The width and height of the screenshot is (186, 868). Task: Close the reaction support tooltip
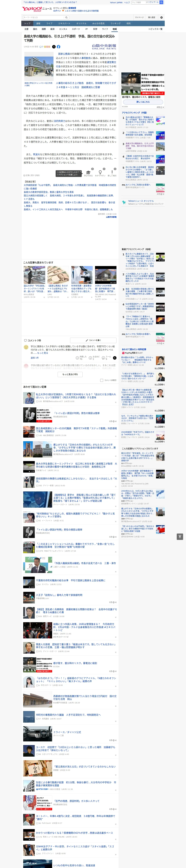coord(80,172)
